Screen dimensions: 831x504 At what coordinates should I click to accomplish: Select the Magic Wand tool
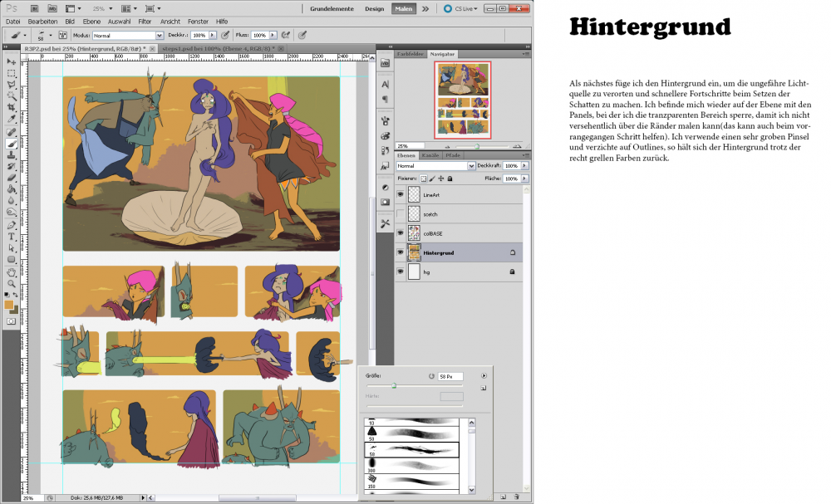point(11,95)
